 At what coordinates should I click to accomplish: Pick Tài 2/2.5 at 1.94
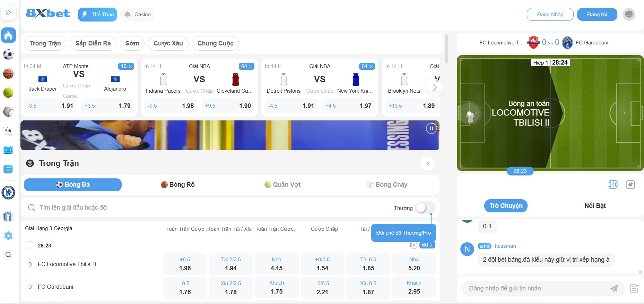[230, 264]
